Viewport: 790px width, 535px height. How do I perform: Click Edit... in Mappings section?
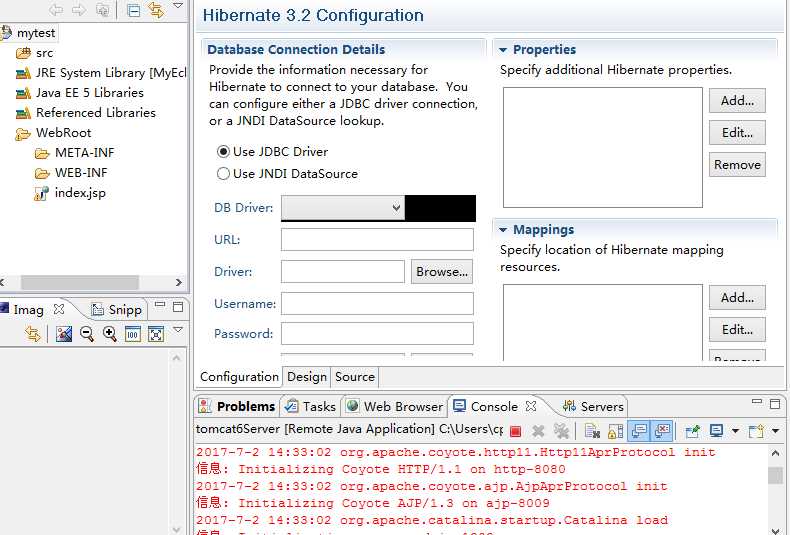pyautogui.click(x=737, y=329)
